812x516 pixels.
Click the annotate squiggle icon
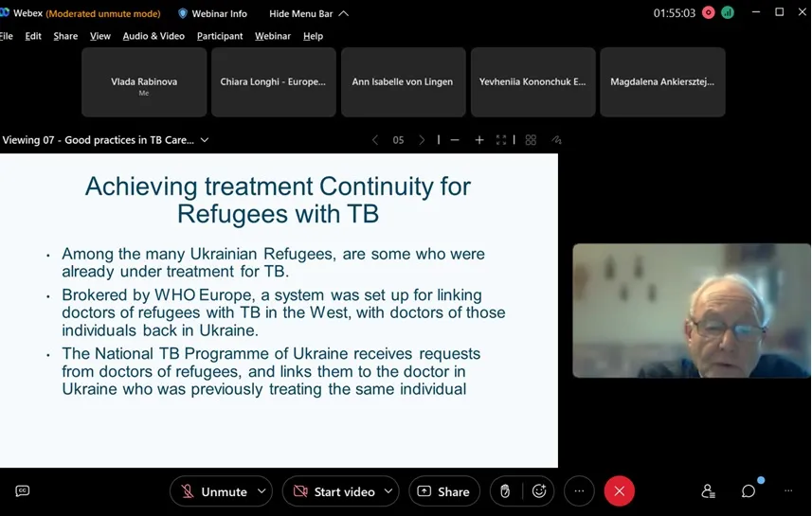click(x=557, y=140)
